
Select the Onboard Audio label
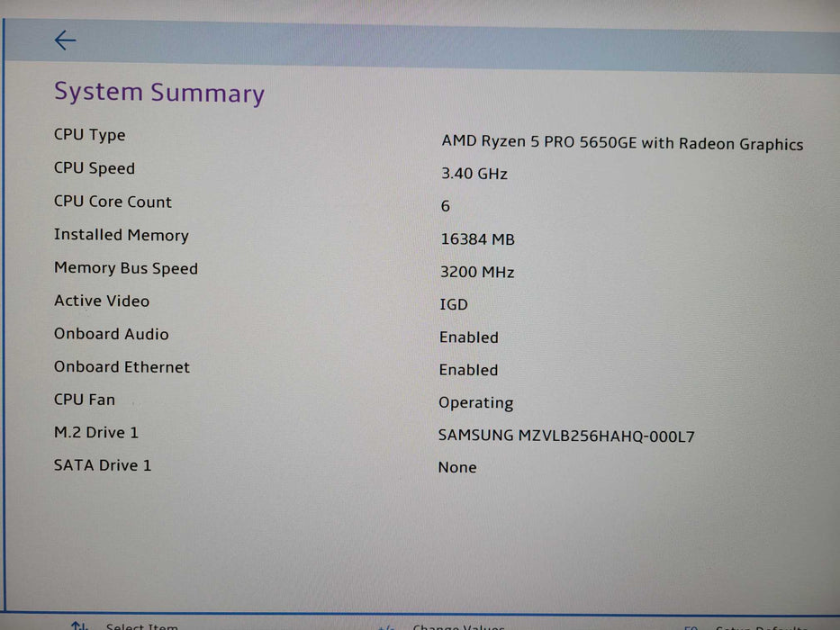(112, 334)
